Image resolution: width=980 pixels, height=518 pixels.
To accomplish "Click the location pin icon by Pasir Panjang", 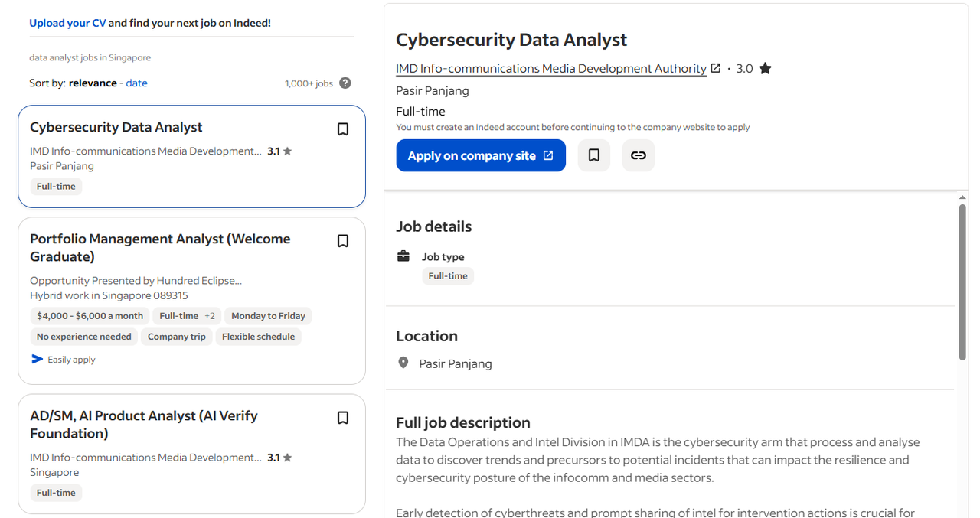I will coord(403,363).
